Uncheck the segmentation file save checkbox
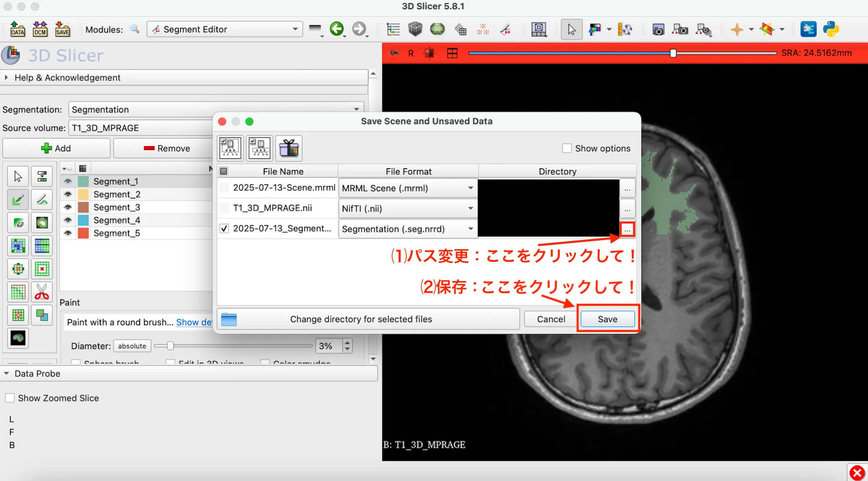868x481 pixels. [x=224, y=228]
